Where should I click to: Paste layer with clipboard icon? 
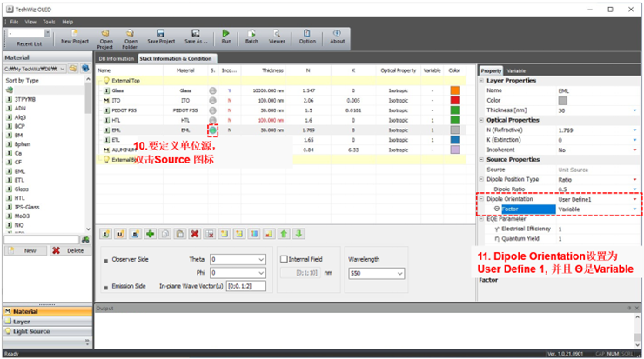coord(180,234)
